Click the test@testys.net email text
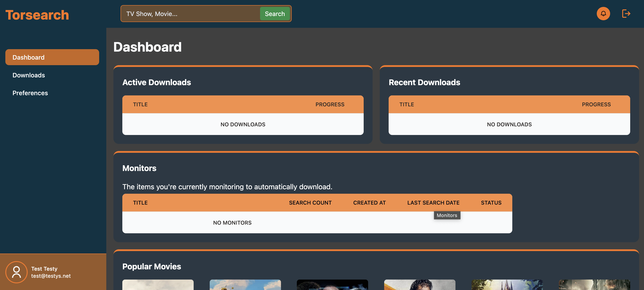Image resolution: width=644 pixels, height=290 pixels. point(51,276)
